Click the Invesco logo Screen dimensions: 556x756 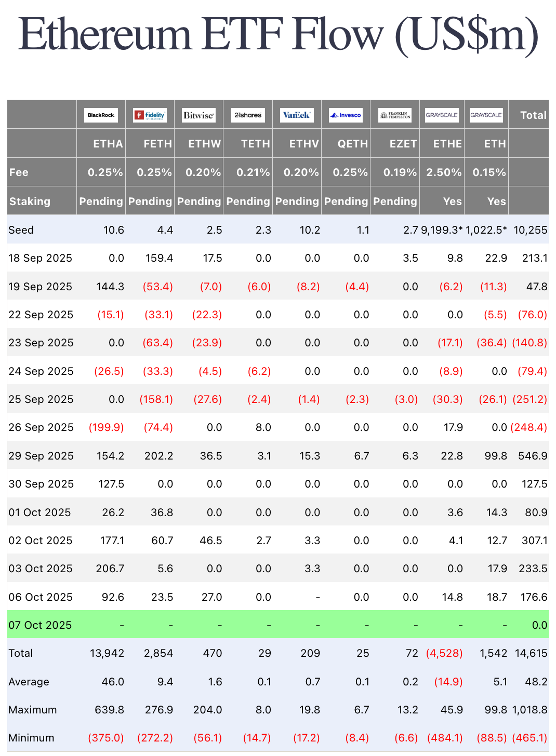[x=346, y=115]
